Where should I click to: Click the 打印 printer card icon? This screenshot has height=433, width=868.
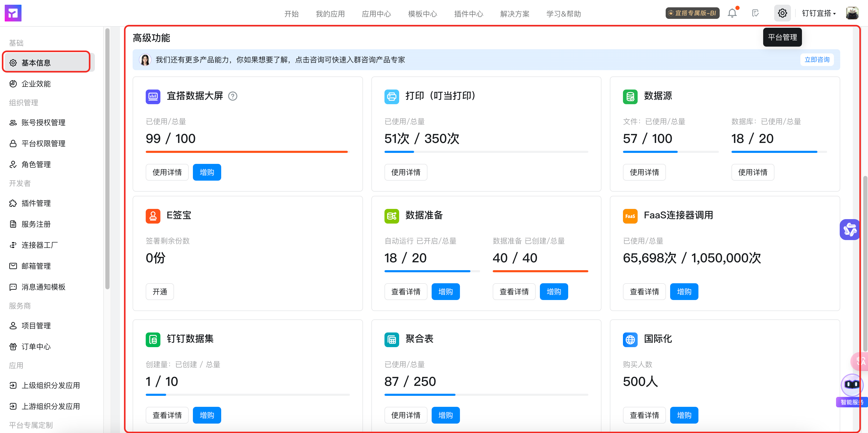(x=392, y=96)
